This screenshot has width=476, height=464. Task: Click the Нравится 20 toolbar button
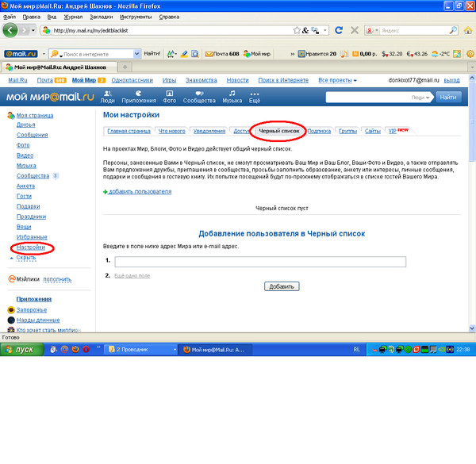click(x=317, y=54)
